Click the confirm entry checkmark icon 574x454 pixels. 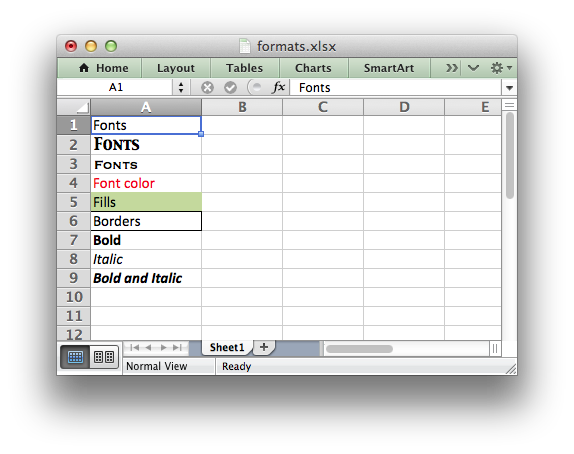[230, 88]
